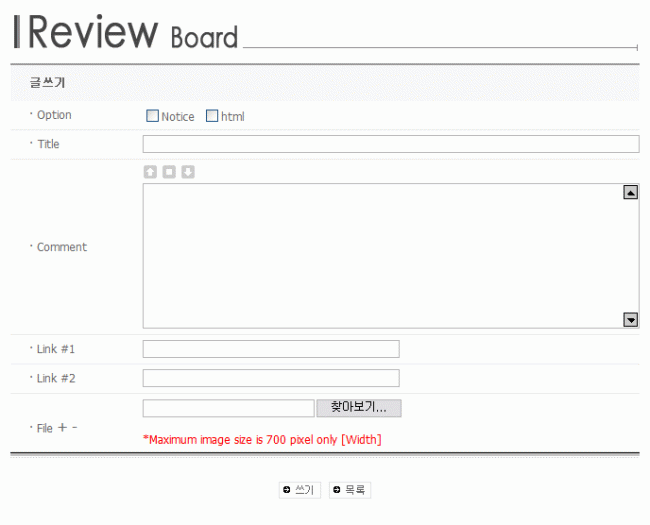This screenshot has height=525, width=650.
Task: Click the 글쓰기 heading
Action: click(47, 83)
